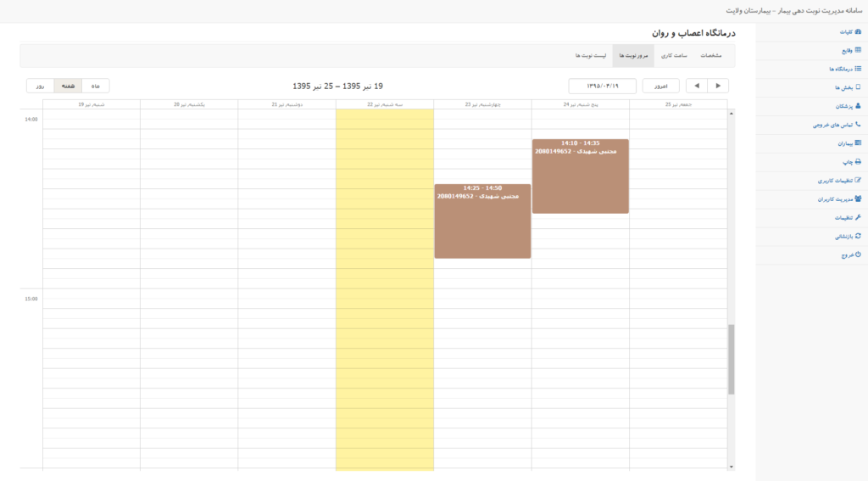Click the right-pointing calendar navigation arrow
The width and height of the screenshot is (868, 481).
point(718,86)
